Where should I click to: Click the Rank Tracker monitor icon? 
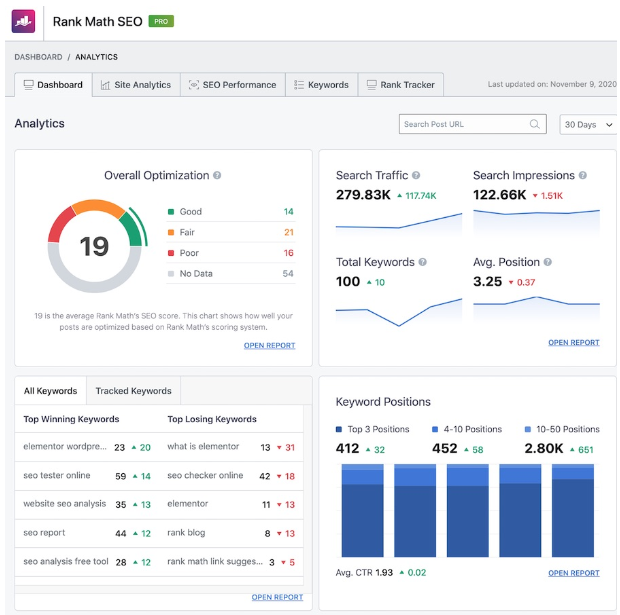point(372,85)
